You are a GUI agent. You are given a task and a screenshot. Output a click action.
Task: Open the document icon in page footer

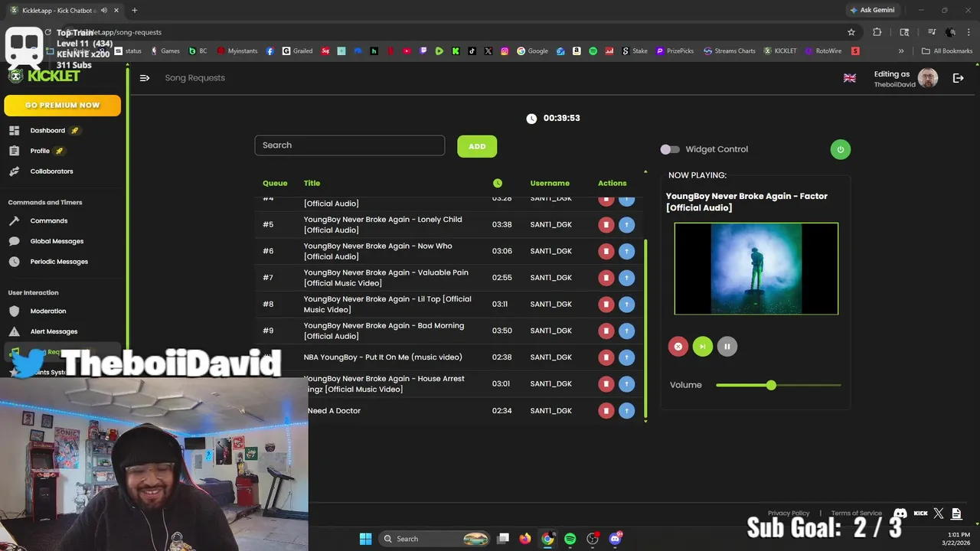point(956,514)
